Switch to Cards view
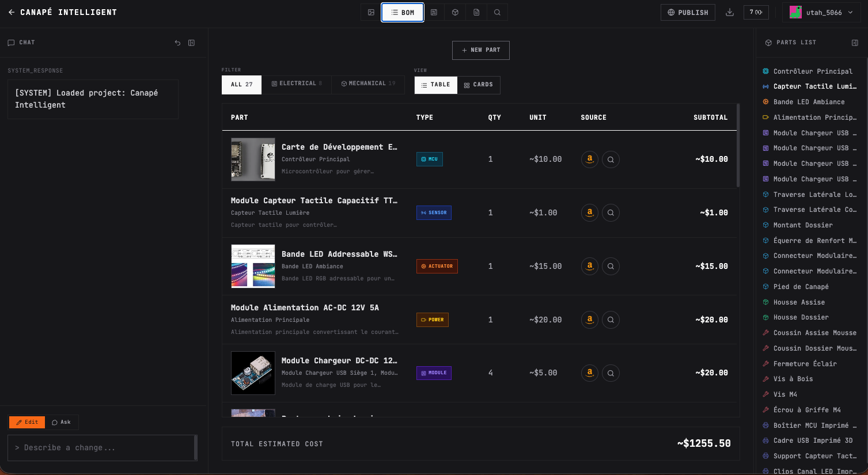 coord(479,85)
